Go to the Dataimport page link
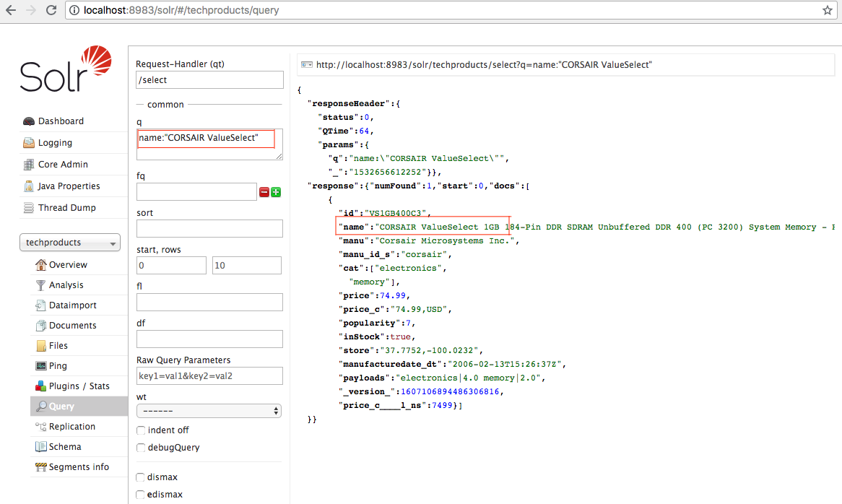Image resolution: width=842 pixels, height=504 pixels. 72,305
